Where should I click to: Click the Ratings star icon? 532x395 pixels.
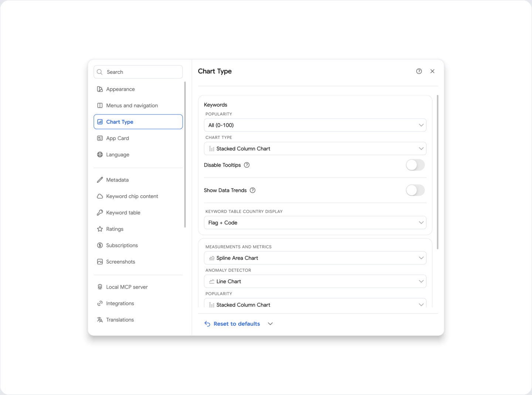tap(100, 229)
